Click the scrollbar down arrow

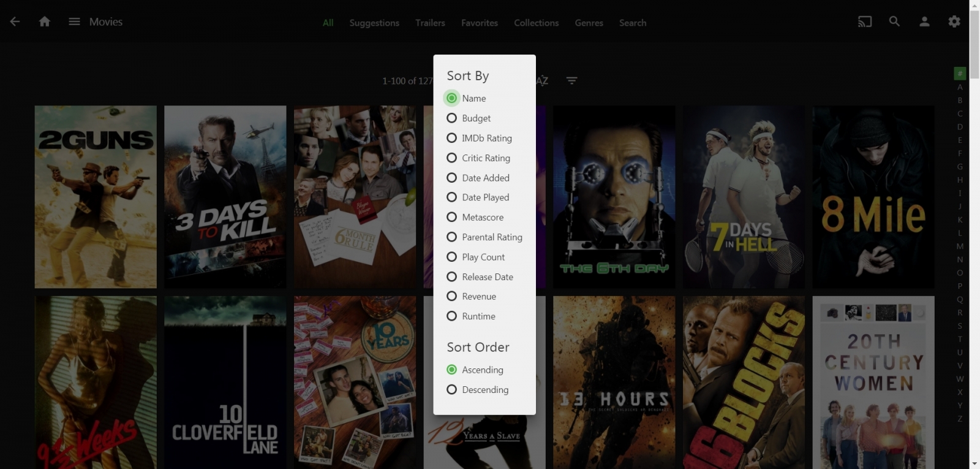point(974,464)
